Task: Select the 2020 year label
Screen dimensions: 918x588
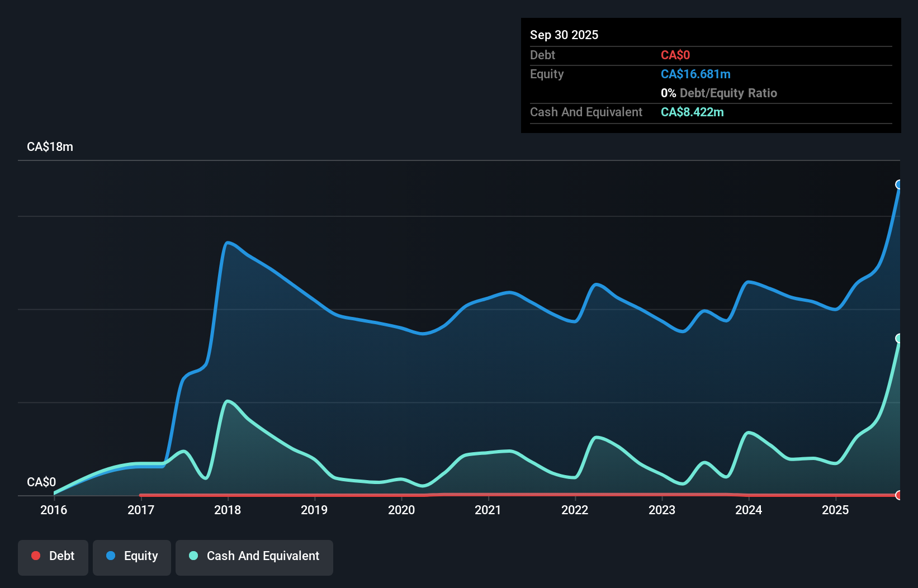Action: coord(401,510)
